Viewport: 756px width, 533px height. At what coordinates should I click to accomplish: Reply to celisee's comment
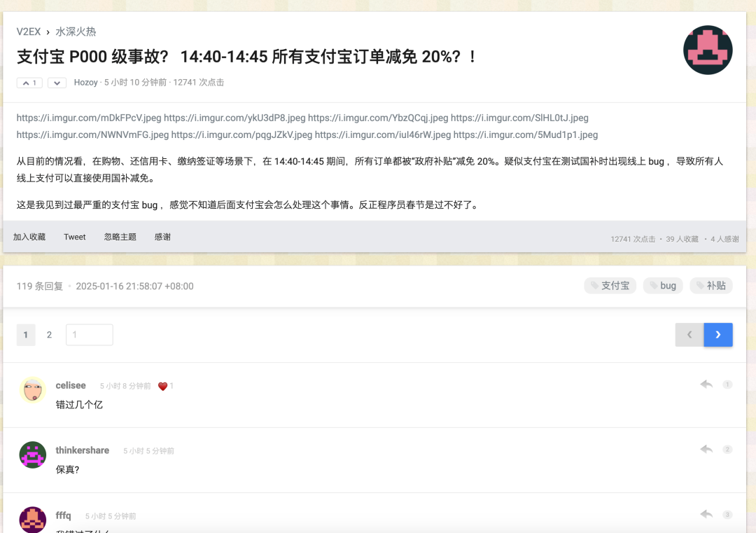coord(706,385)
